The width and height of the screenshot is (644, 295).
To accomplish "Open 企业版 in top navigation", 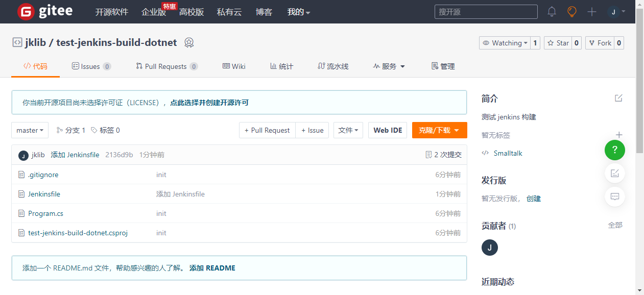I will [x=154, y=12].
